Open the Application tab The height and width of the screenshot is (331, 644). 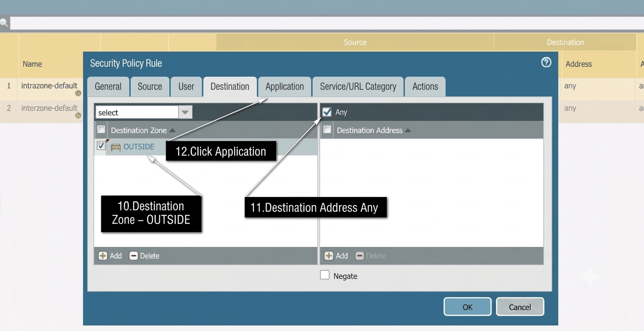click(x=284, y=86)
